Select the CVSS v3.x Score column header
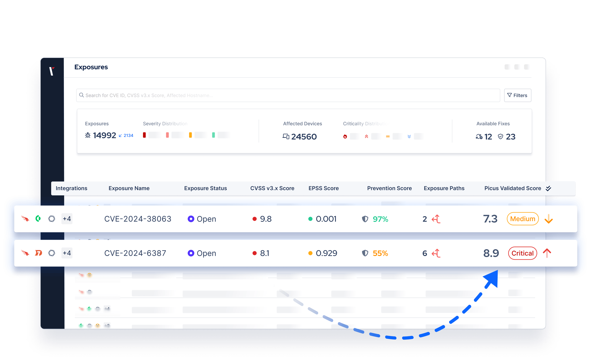This screenshot has height=364, width=590. (x=272, y=188)
